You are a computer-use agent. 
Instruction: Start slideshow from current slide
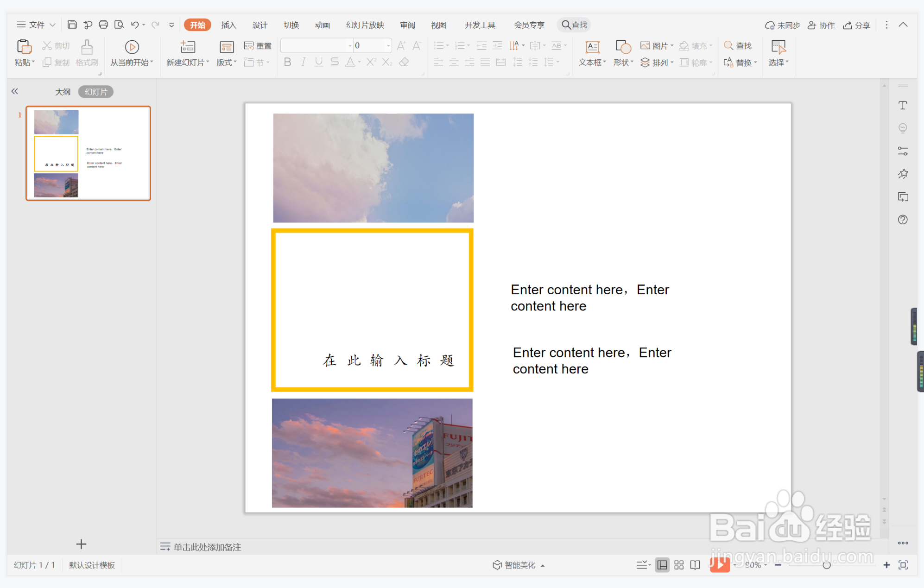(132, 47)
